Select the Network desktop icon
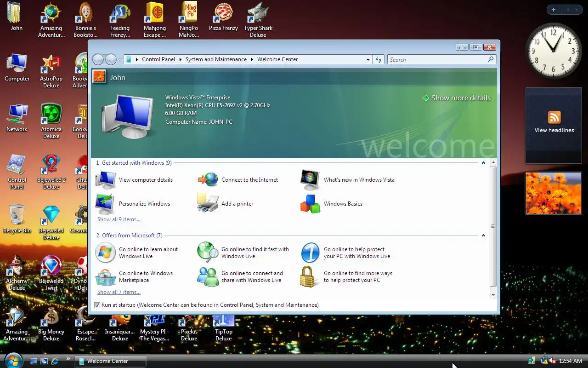Image resolution: width=588 pixels, height=368 pixels. coord(17,118)
